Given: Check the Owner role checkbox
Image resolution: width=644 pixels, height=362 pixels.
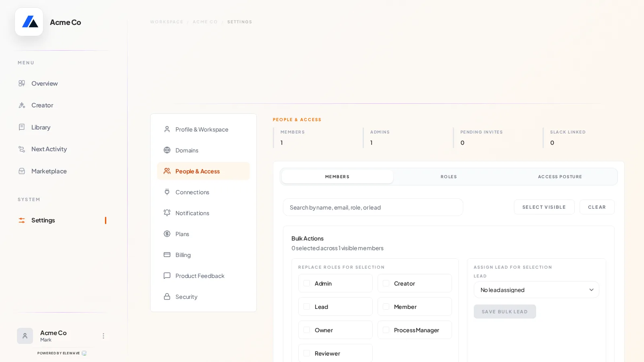Looking at the screenshot, I should (307, 330).
